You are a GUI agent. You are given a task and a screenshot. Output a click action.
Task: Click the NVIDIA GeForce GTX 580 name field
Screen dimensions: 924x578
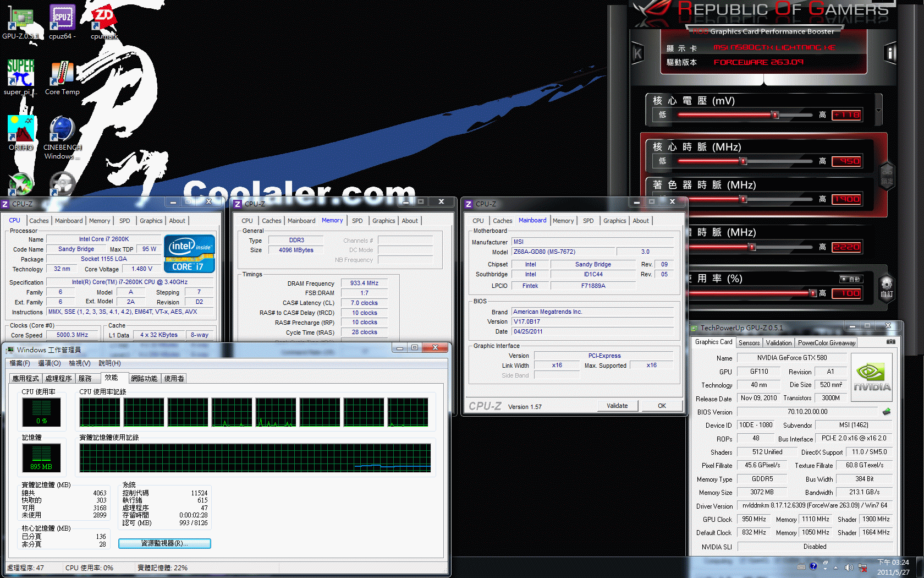[792, 358]
